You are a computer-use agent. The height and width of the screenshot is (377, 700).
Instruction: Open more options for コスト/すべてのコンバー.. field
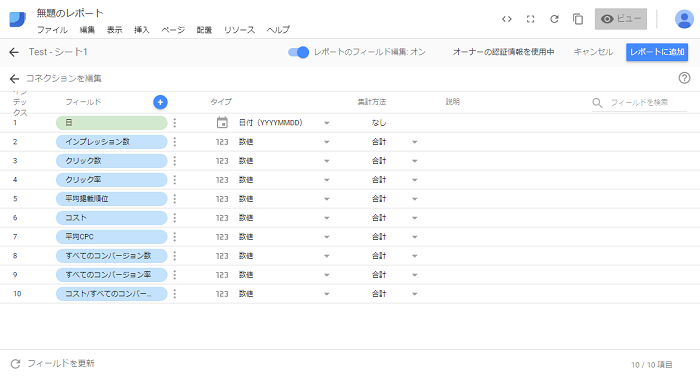coord(175,294)
